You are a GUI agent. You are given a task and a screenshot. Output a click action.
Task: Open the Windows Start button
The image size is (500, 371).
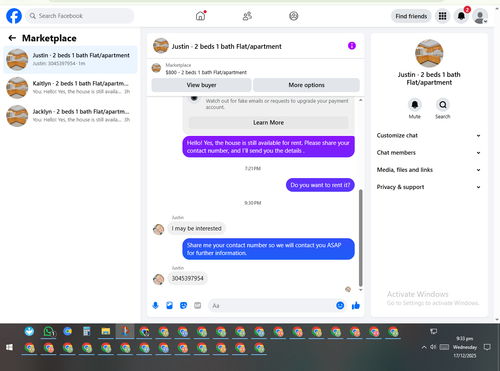[9, 347]
